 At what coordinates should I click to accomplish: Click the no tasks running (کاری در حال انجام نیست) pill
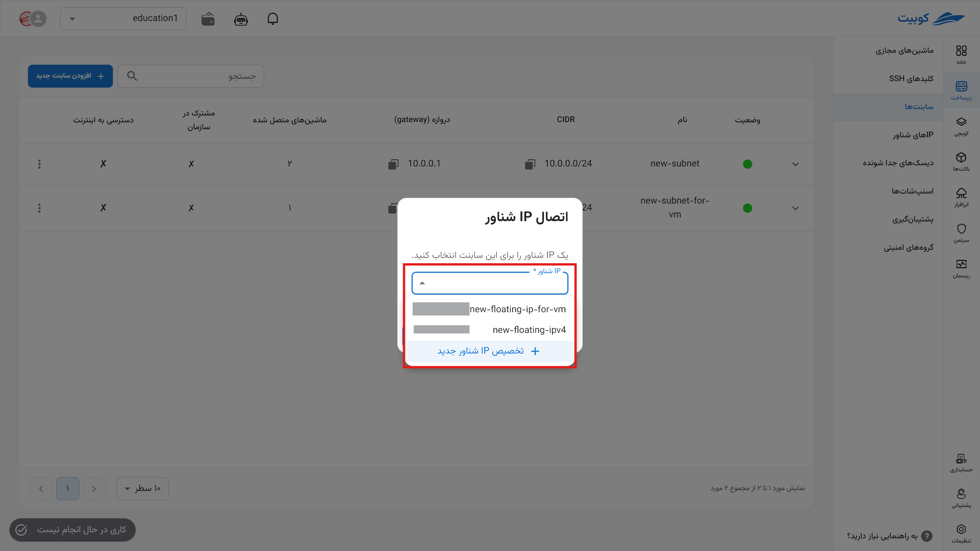tap(72, 530)
